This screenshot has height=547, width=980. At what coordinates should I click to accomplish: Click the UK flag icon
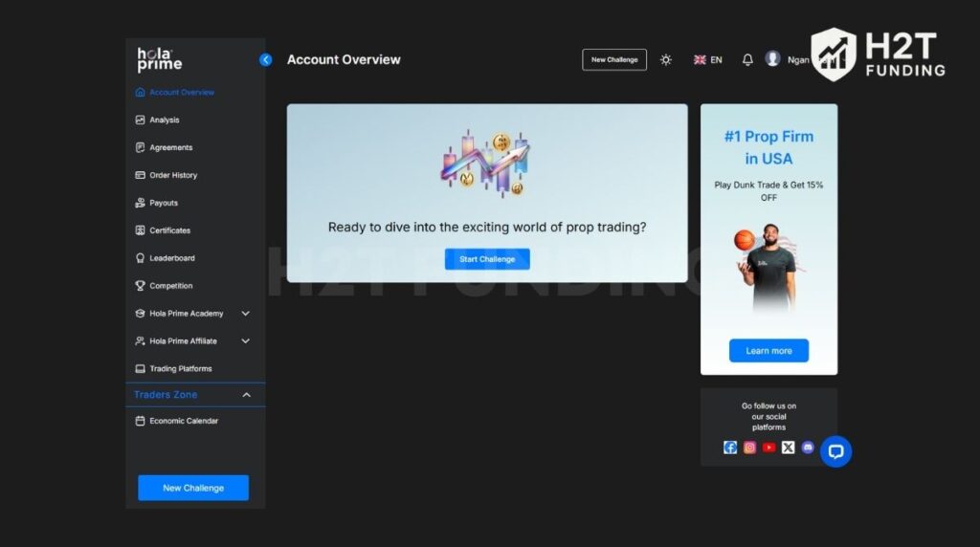point(700,60)
